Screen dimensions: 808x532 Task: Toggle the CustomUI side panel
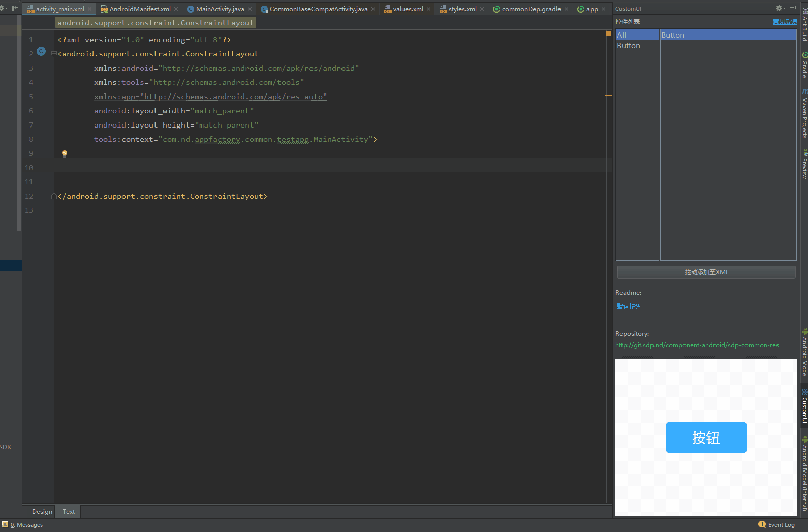(x=804, y=406)
